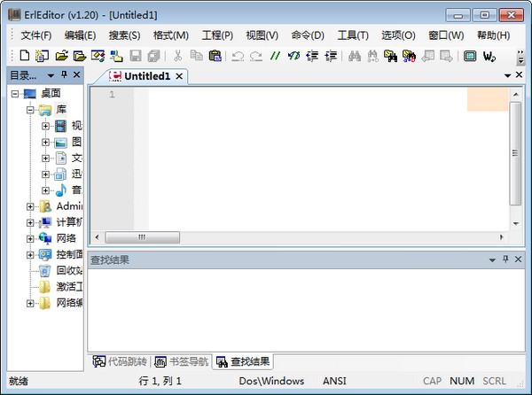
Task: Switch to the 代码跳转 tab
Action: (x=120, y=361)
